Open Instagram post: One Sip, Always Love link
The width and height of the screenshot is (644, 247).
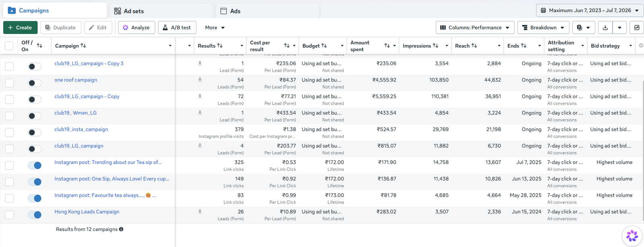(x=112, y=179)
